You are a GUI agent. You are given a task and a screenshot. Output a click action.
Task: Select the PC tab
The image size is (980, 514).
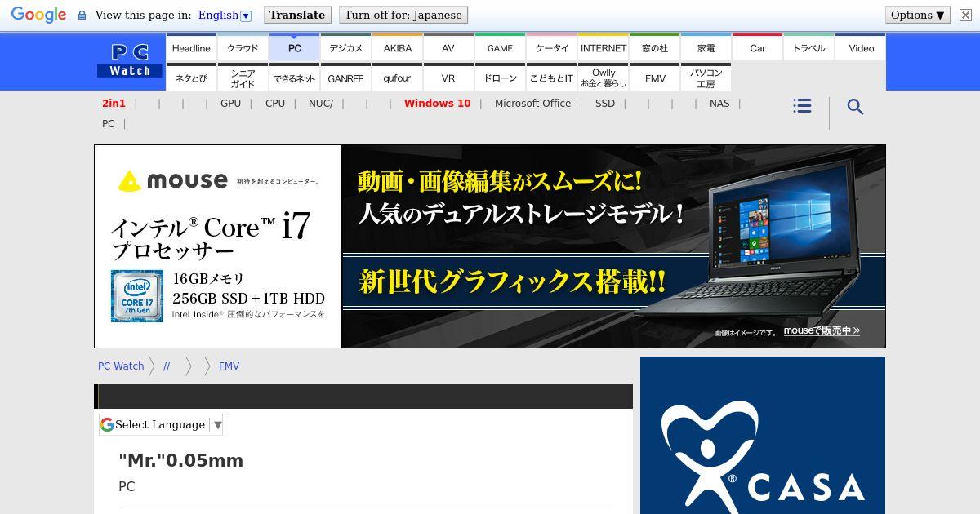pos(294,47)
